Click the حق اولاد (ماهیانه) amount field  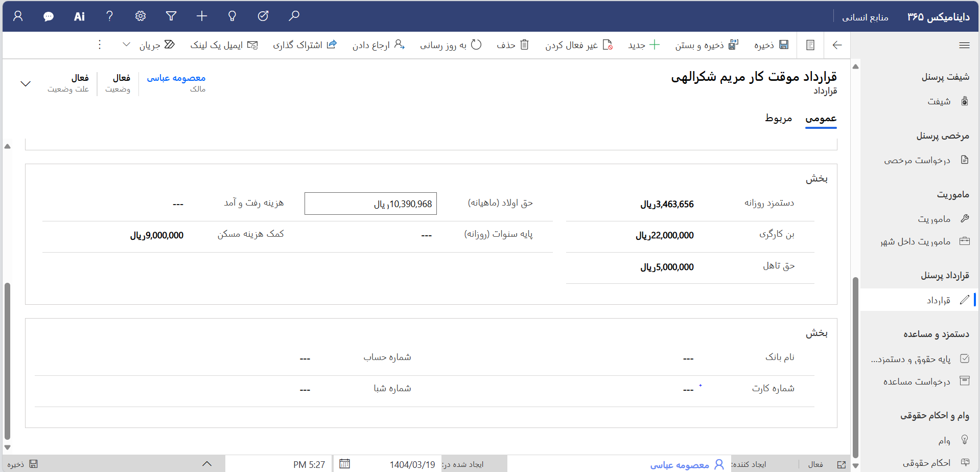(x=370, y=204)
